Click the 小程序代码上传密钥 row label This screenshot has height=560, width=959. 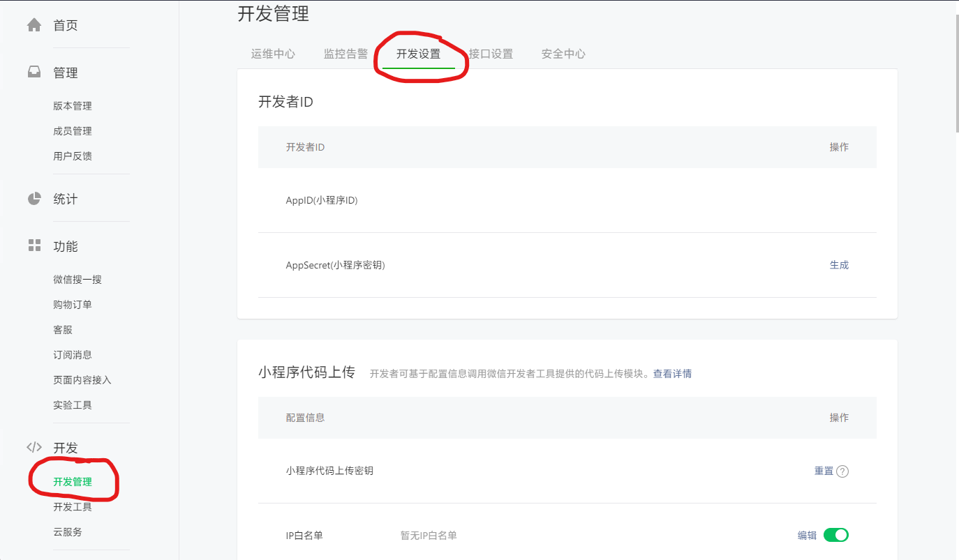[x=329, y=471]
